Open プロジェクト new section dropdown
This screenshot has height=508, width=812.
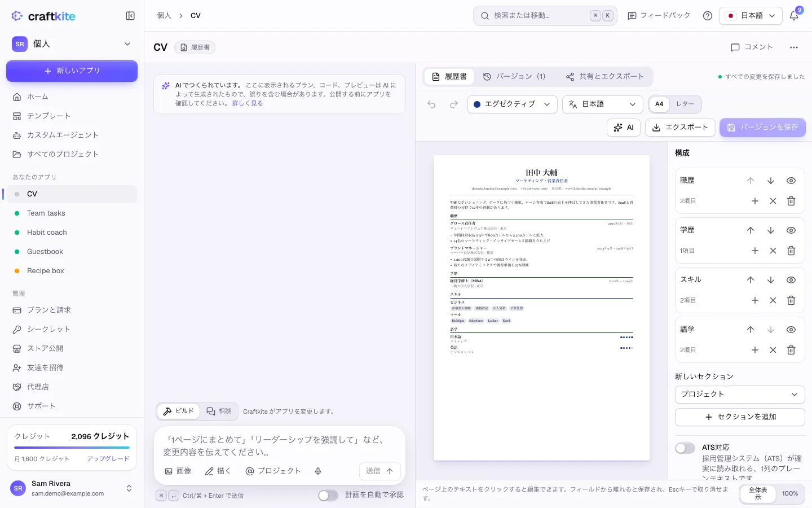[740, 394]
